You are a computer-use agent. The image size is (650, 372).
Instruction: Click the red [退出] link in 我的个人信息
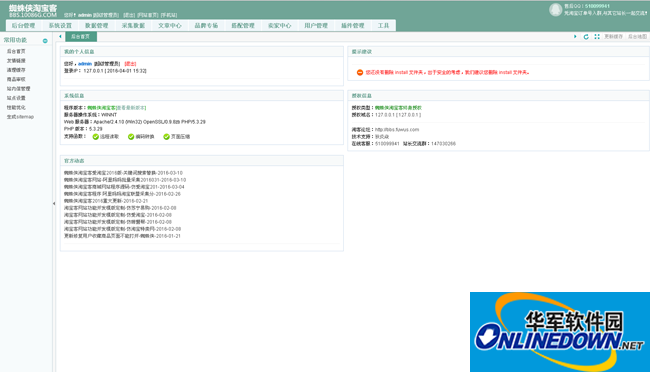130,63
